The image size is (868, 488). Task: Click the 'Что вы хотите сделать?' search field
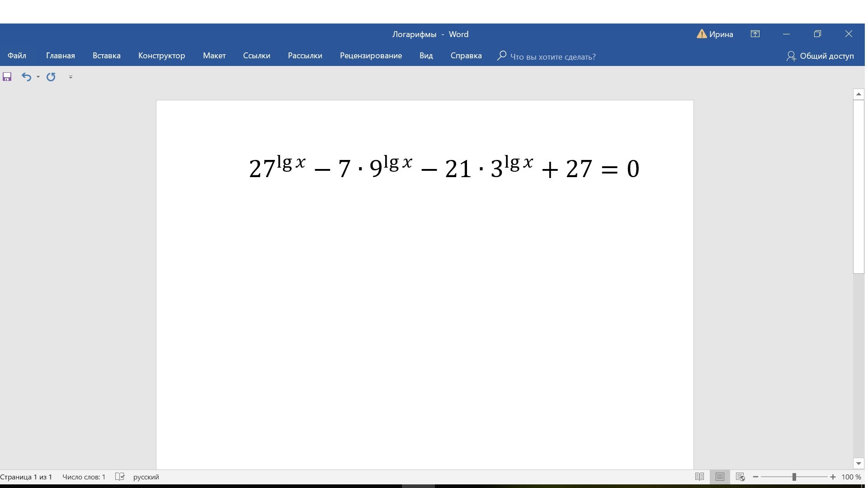[552, 56]
